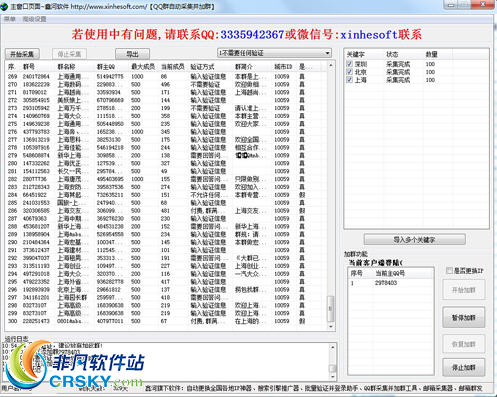Click the 开始采集 button
Screen dimensions: 497x397
[22, 54]
